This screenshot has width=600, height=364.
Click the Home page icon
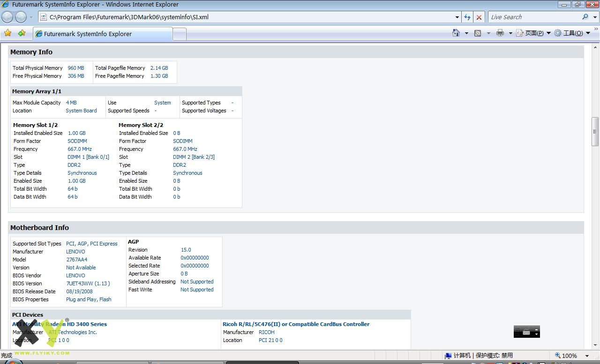coord(456,33)
